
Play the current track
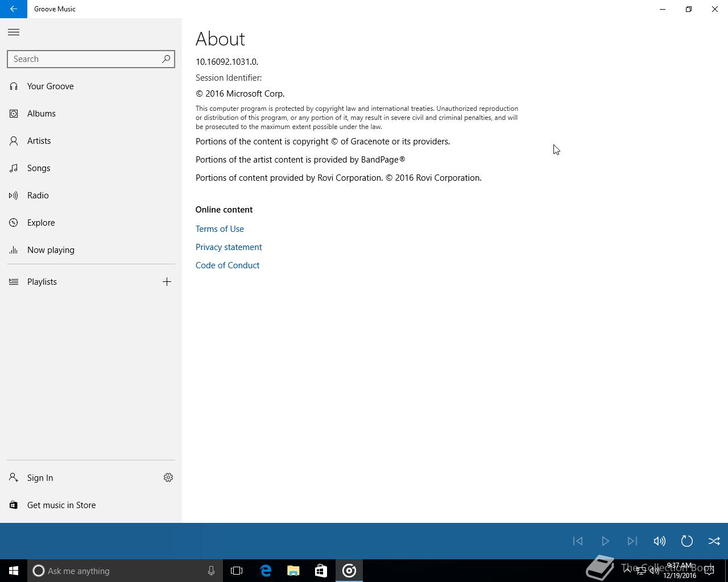click(605, 541)
